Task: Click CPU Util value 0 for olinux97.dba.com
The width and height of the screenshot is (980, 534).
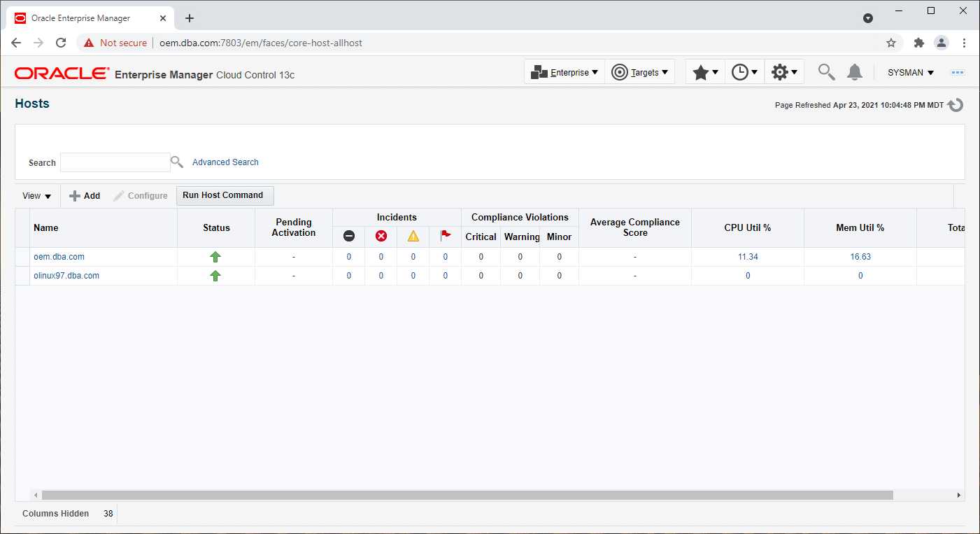Action: (748, 276)
